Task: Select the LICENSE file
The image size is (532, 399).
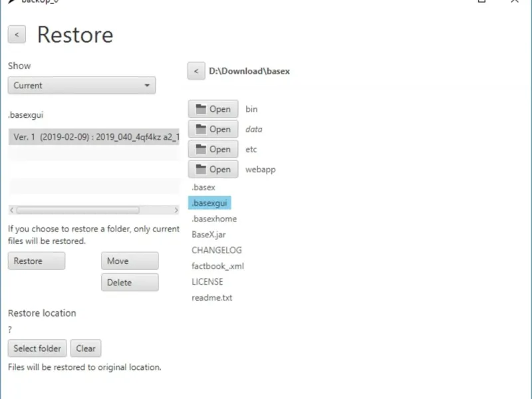Action: click(x=207, y=281)
